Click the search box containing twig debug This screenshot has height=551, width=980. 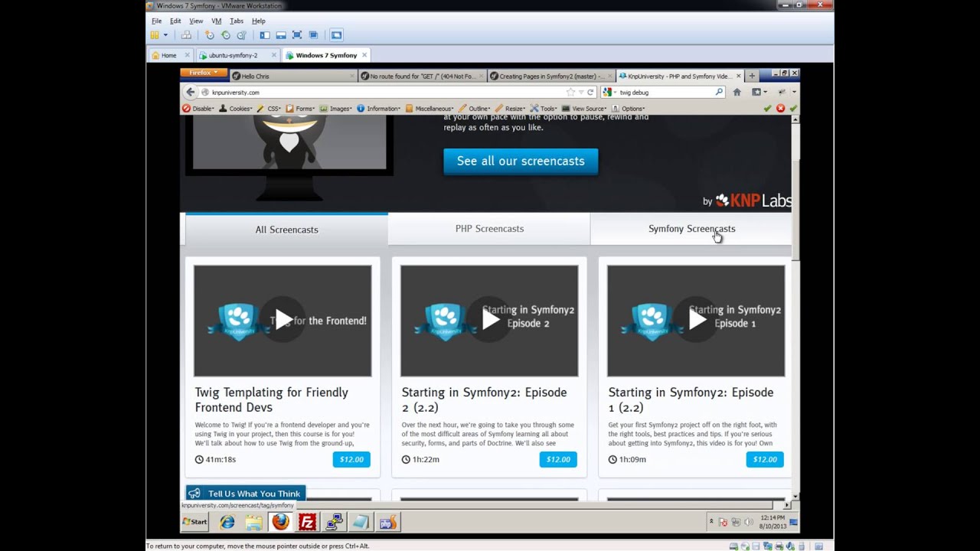point(665,92)
